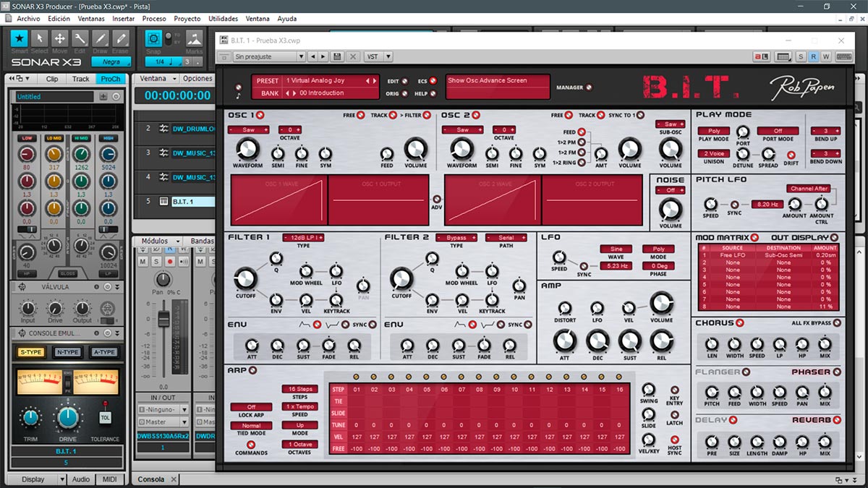Click the 16 Steps arpeggiator button
This screenshot has width=868, height=488.
pyautogui.click(x=299, y=389)
